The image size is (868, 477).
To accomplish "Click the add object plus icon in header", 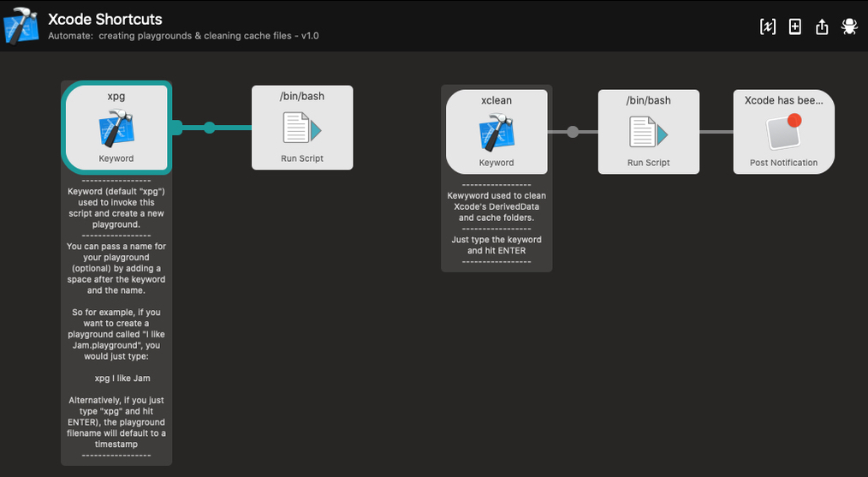I will (795, 27).
